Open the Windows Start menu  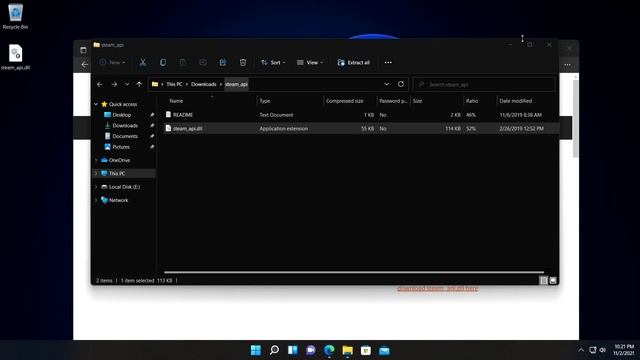pyautogui.click(x=256, y=350)
